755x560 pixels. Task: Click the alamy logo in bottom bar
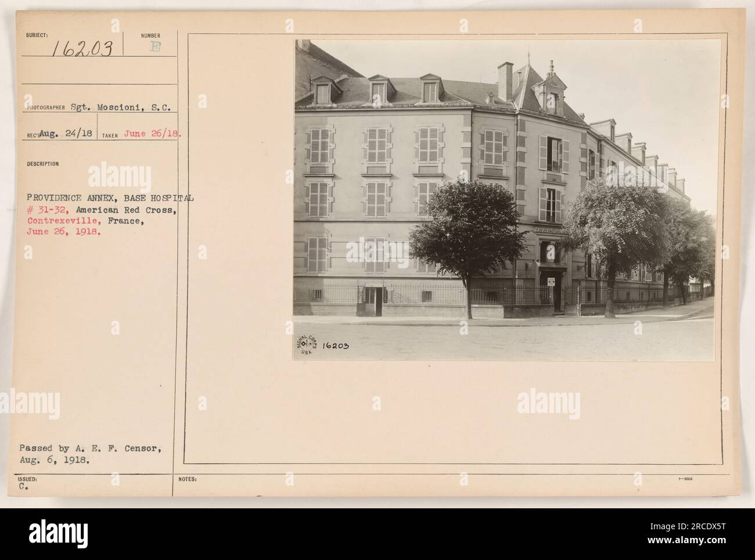click(x=57, y=533)
